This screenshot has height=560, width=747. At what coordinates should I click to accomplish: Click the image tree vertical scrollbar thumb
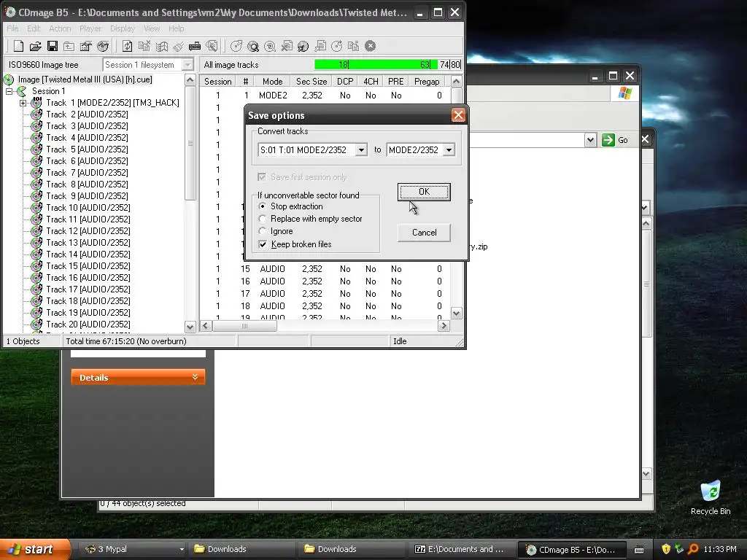190,143
